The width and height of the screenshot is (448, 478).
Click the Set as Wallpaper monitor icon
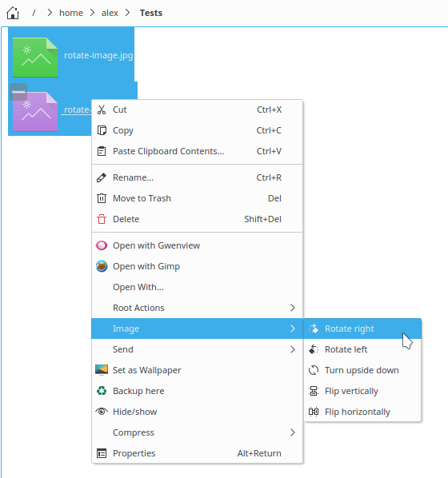click(102, 370)
